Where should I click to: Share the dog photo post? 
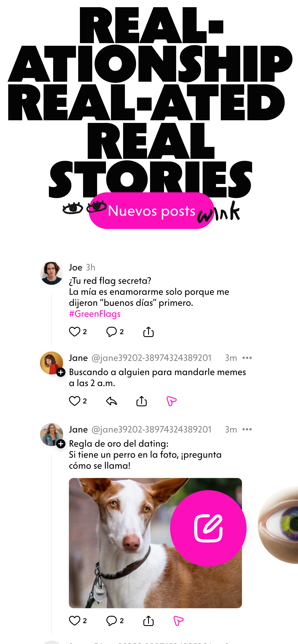pos(149,621)
